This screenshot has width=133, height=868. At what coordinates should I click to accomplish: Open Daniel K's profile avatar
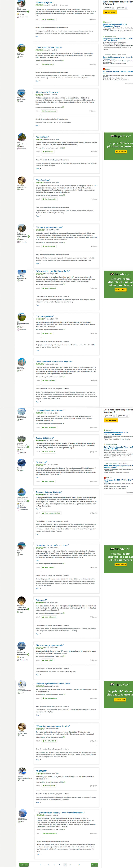point(22,463)
